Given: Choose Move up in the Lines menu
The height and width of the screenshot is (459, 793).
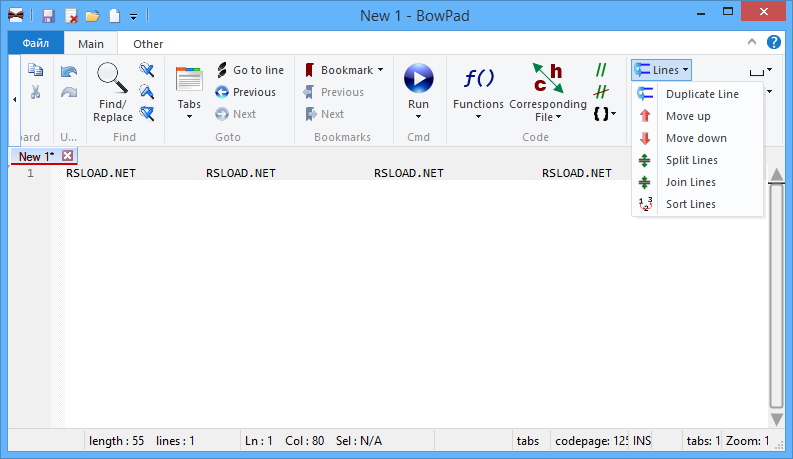Looking at the screenshot, I should [697, 116].
